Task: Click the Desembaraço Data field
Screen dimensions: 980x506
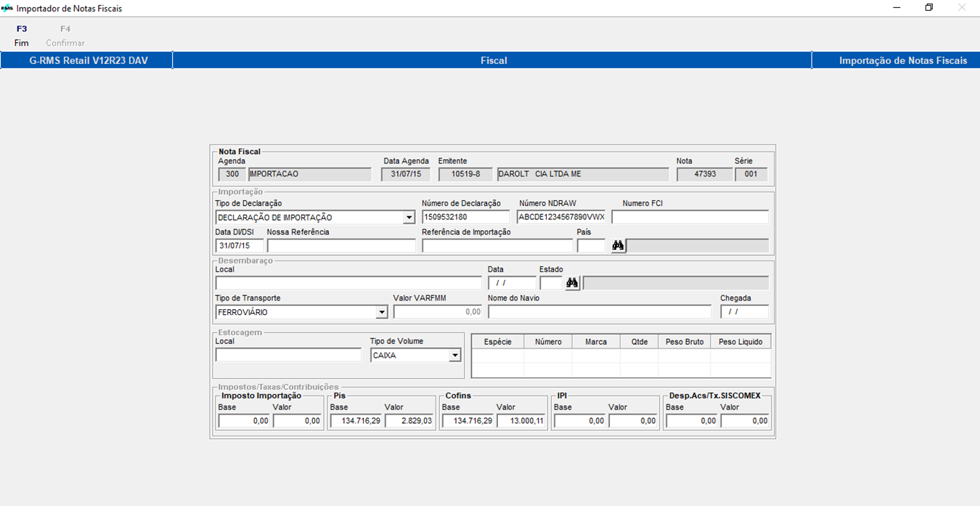Action: [512, 283]
